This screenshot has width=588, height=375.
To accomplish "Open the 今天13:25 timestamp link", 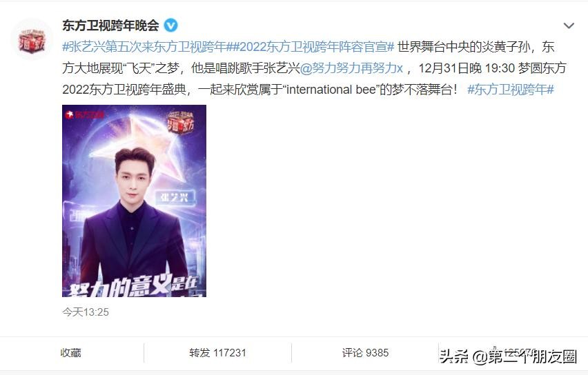I will 86,312.
